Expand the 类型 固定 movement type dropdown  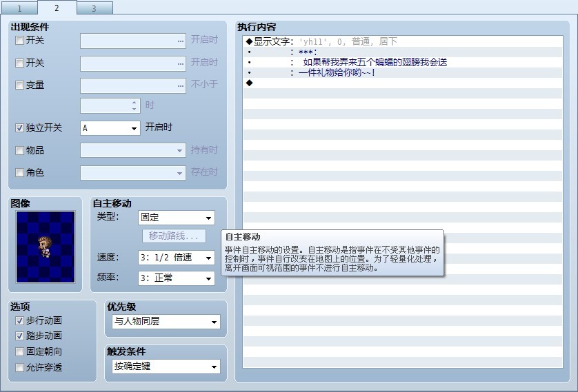176,218
